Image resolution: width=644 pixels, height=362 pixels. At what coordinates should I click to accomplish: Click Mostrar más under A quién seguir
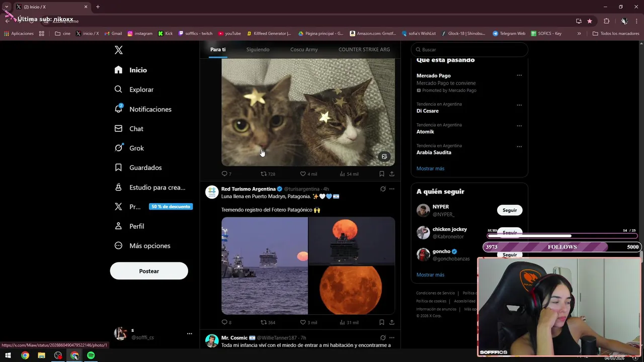click(430, 275)
